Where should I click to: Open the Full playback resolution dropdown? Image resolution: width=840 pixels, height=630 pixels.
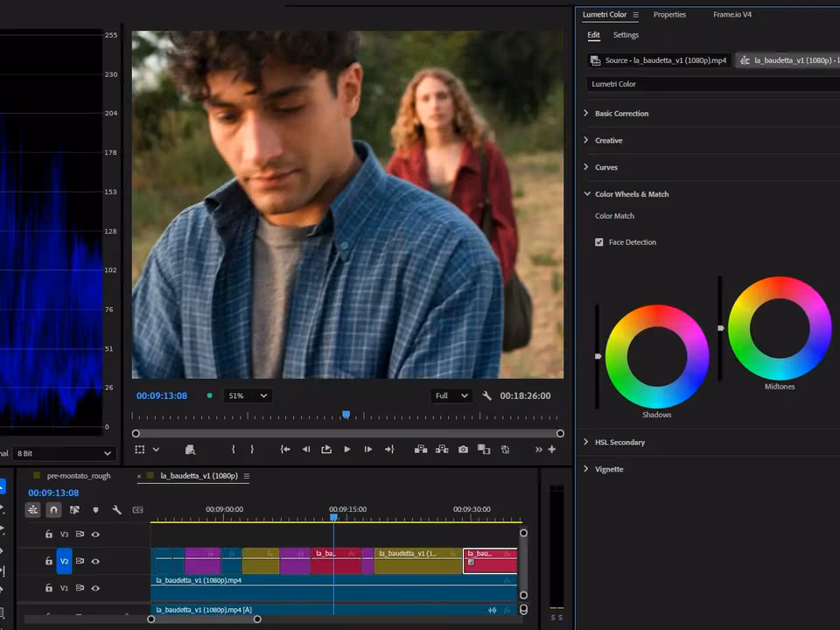tap(451, 395)
